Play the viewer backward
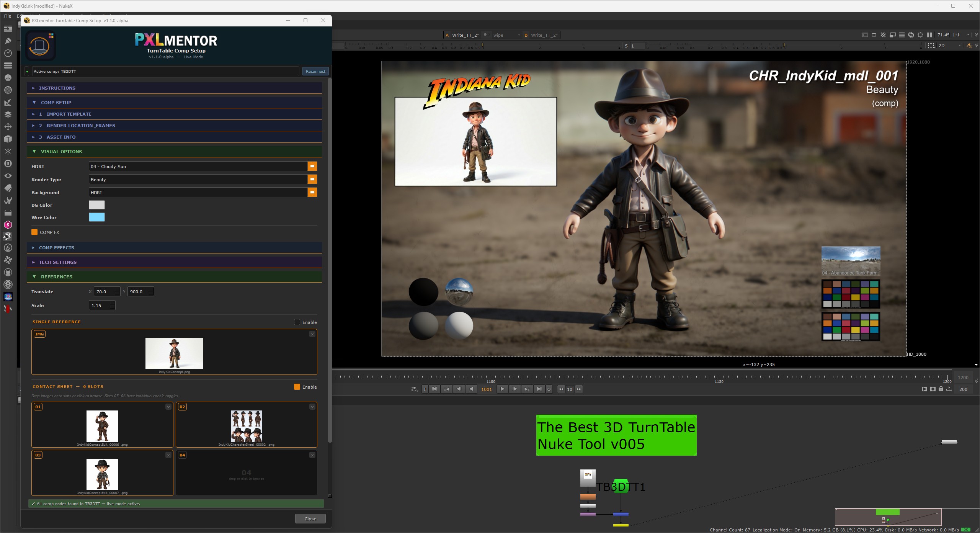Screen dimensions: 980x533 click(x=471, y=389)
